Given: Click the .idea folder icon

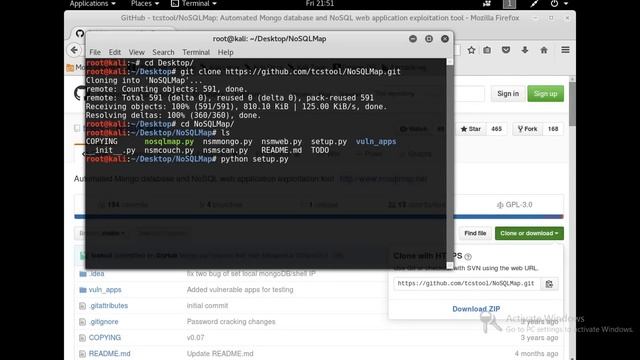Looking at the screenshot, I should click(x=83, y=274).
